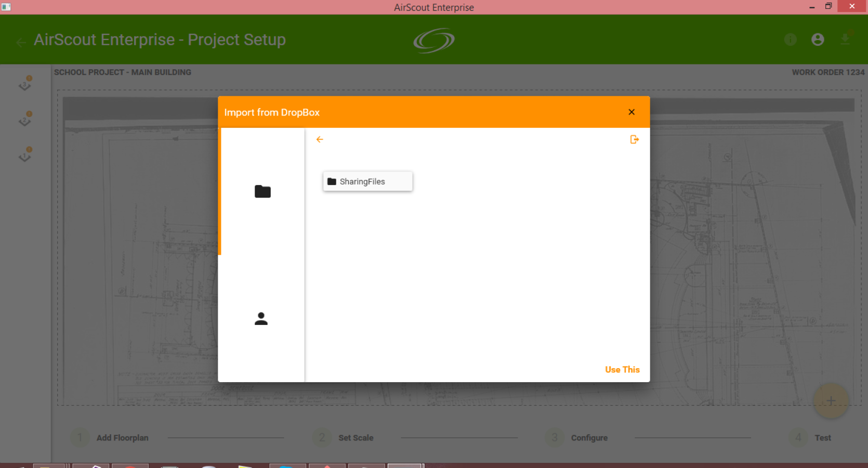Click the round plus add button
This screenshot has height=468, width=868.
(831, 401)
